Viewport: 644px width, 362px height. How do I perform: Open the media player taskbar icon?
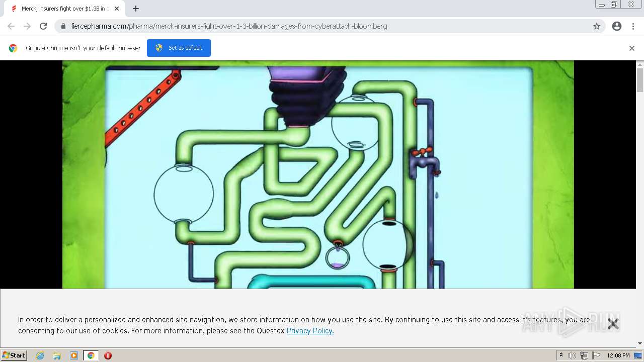(74, 355)
